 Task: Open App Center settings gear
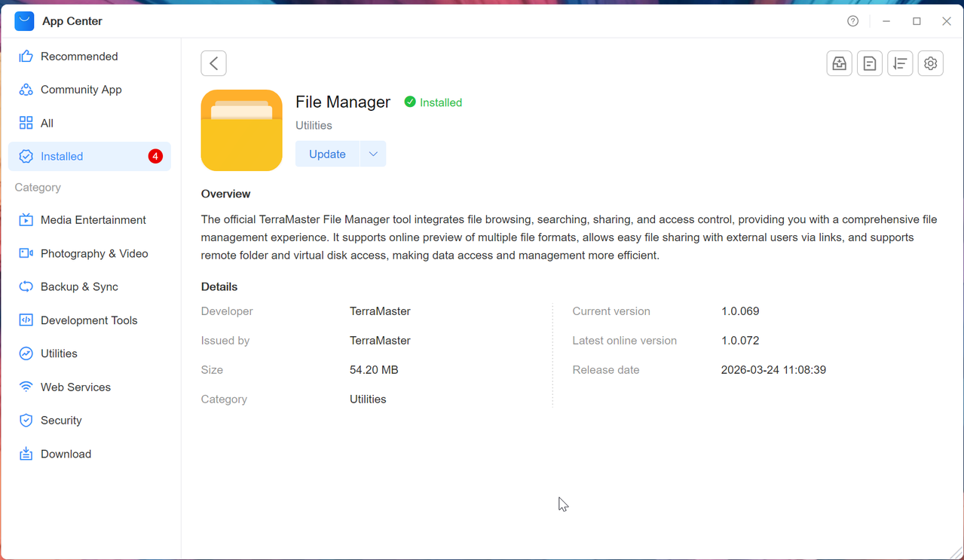[x=931, y=64]
